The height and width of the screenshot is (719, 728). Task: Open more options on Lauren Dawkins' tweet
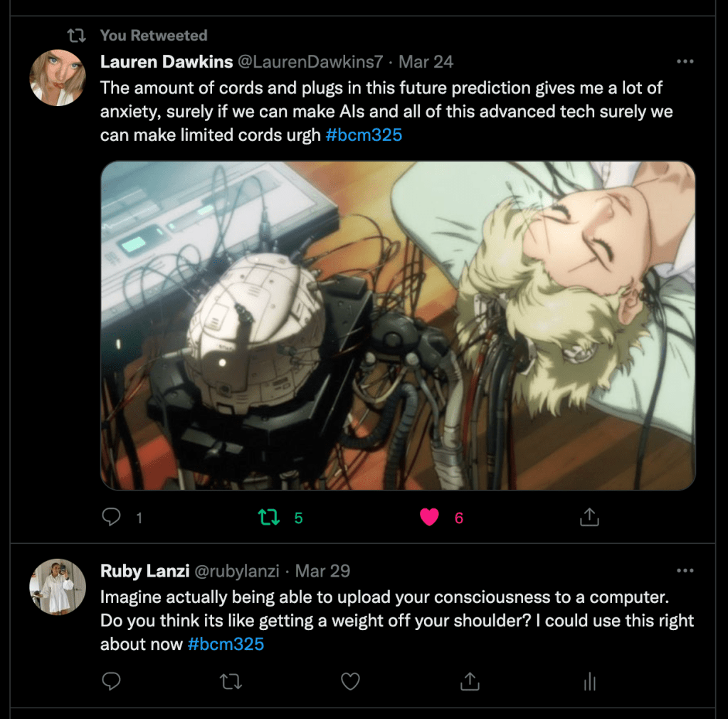click(685, 61)
